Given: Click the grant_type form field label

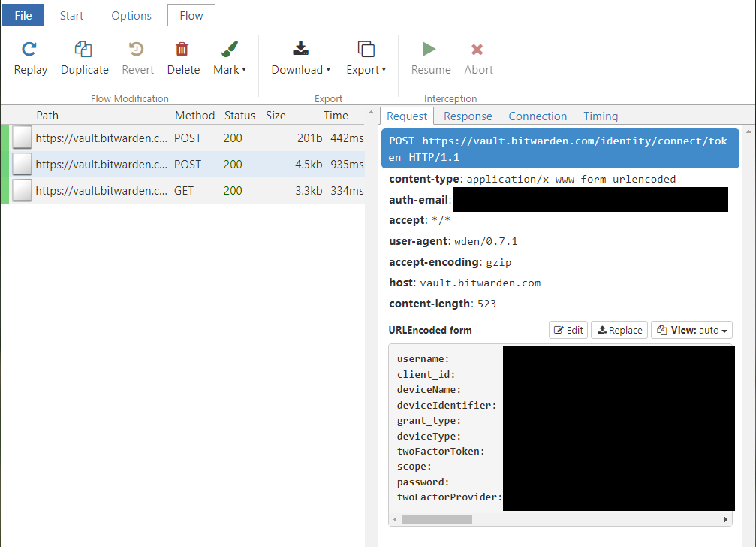Looking at the screenshot, I should point(429,421).
